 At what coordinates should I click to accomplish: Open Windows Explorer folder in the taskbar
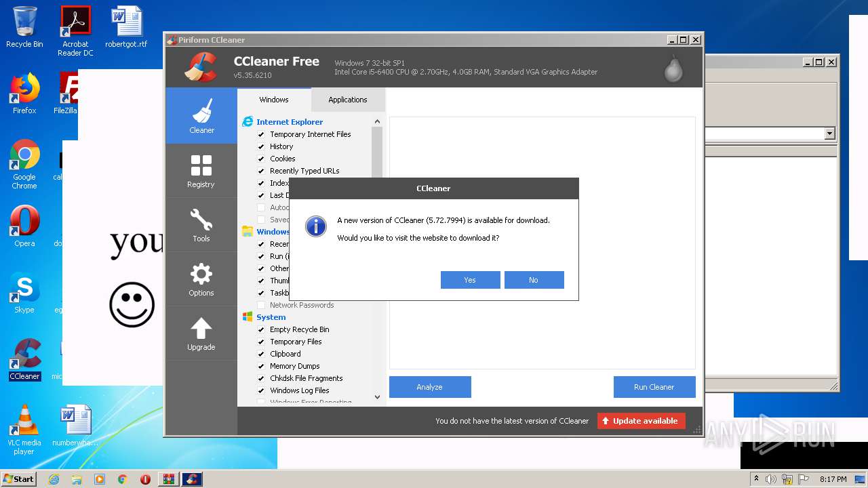tap(77, 479)
